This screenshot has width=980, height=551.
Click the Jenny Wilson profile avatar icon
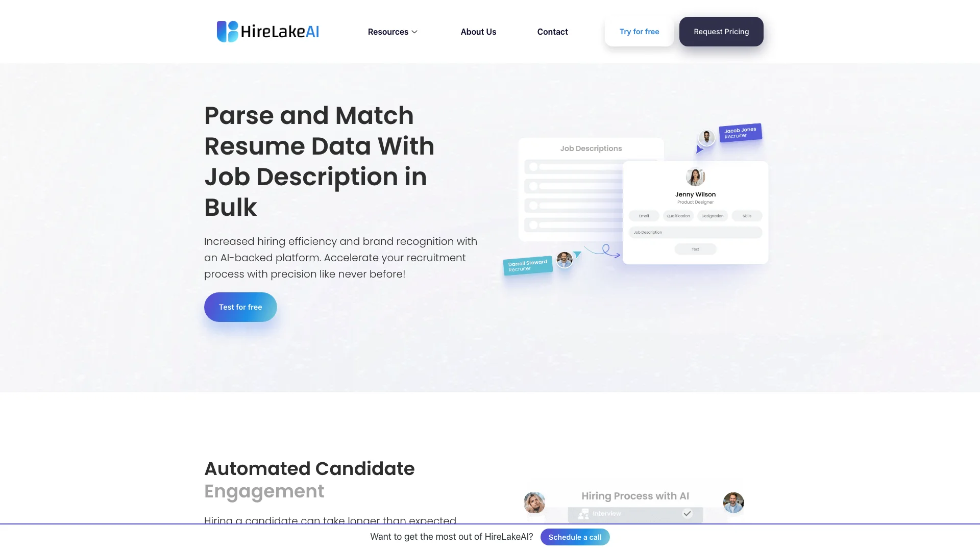click(695, 176)
